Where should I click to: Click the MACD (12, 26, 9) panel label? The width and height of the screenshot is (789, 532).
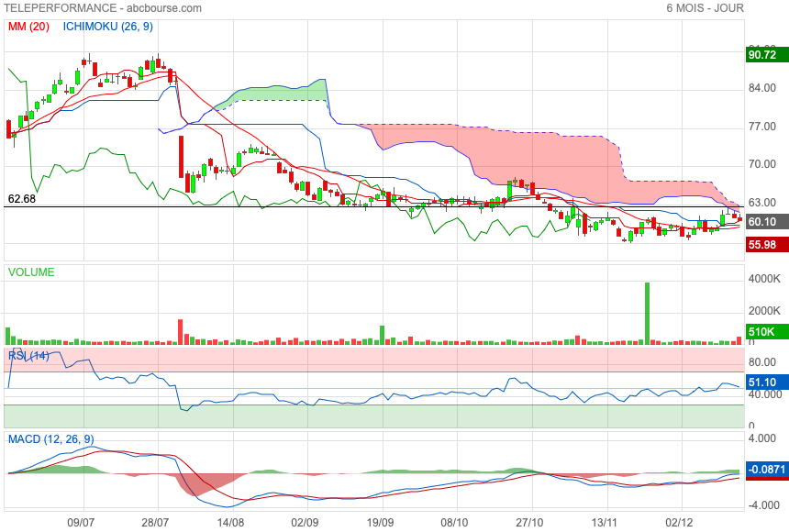[50, 439]
